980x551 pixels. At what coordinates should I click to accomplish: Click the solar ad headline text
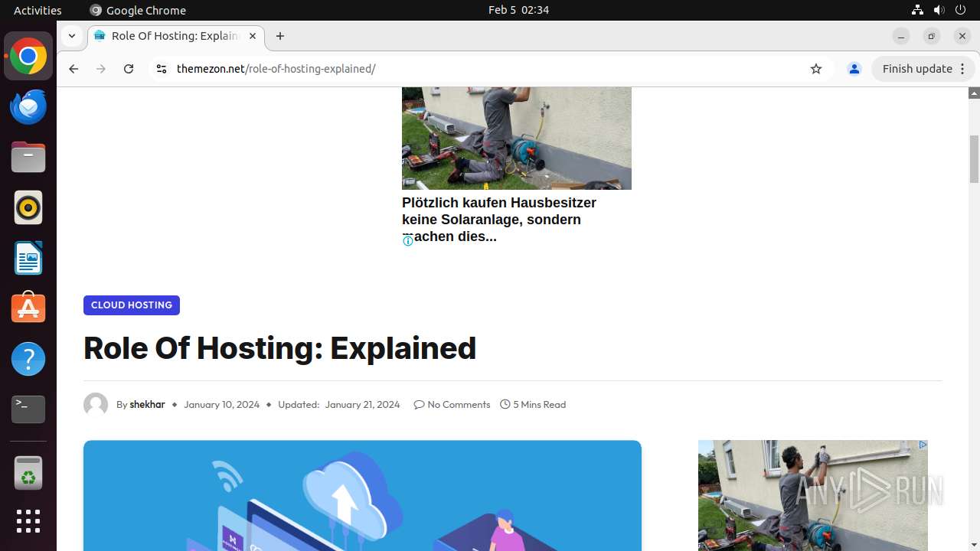(x=499, y=220)
